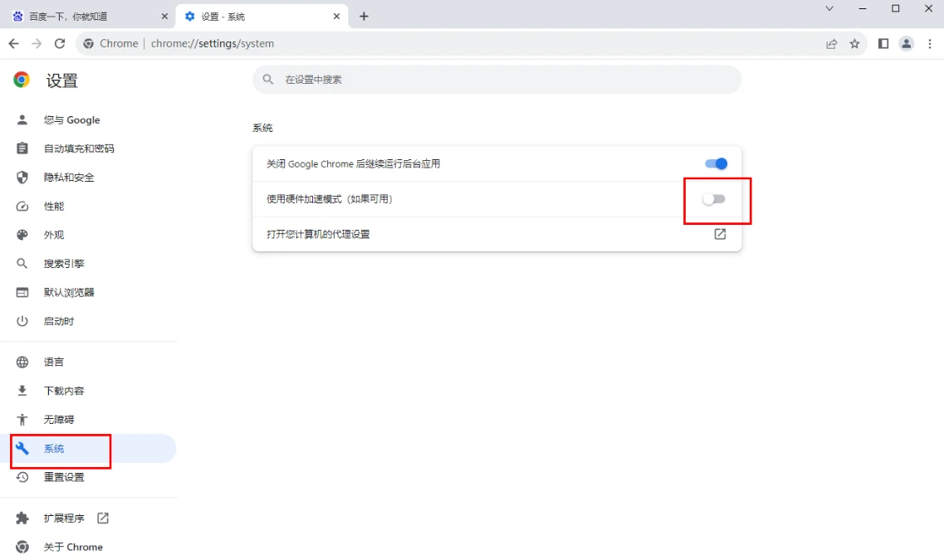944x560 pixels.
Task: Disable 关闭 Google Chrome 后继续运行后台应用 toggle
Action: [716, 163]
